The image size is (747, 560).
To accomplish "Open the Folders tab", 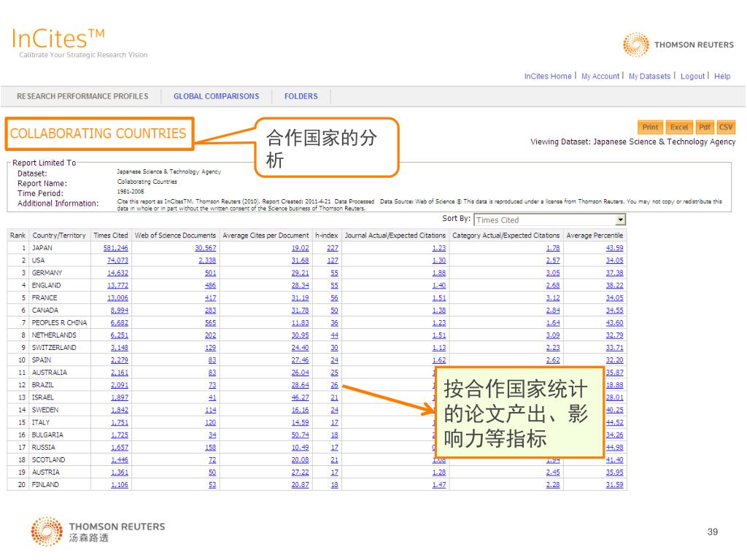I will tap(301, 96).
